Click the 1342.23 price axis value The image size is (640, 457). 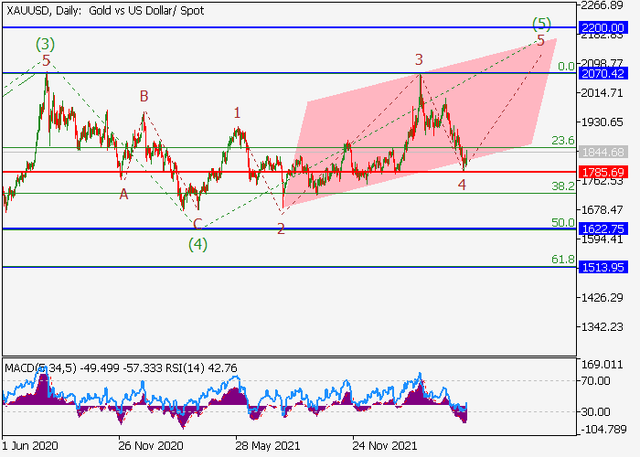[602, 327]
